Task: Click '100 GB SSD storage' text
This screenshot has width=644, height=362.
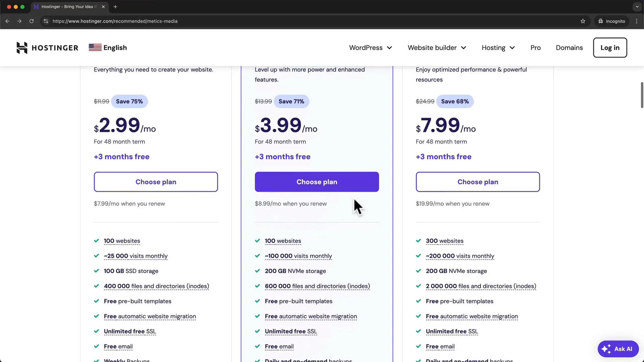Action: click(131, 271)
